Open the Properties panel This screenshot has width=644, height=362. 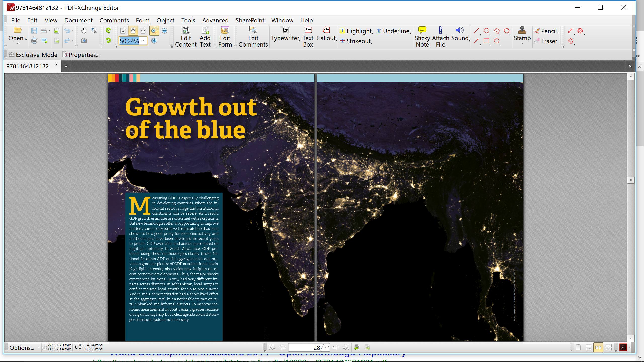coord(81,55)
